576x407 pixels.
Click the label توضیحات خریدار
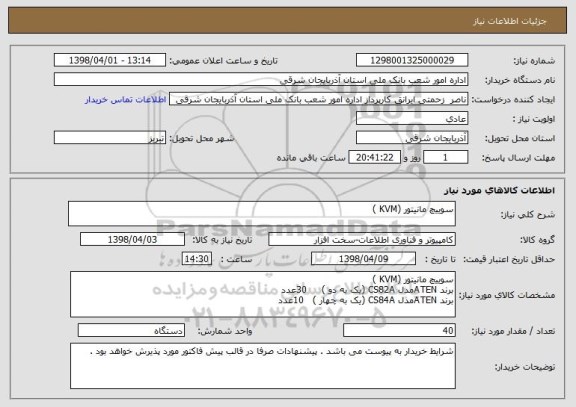(525, 367)
